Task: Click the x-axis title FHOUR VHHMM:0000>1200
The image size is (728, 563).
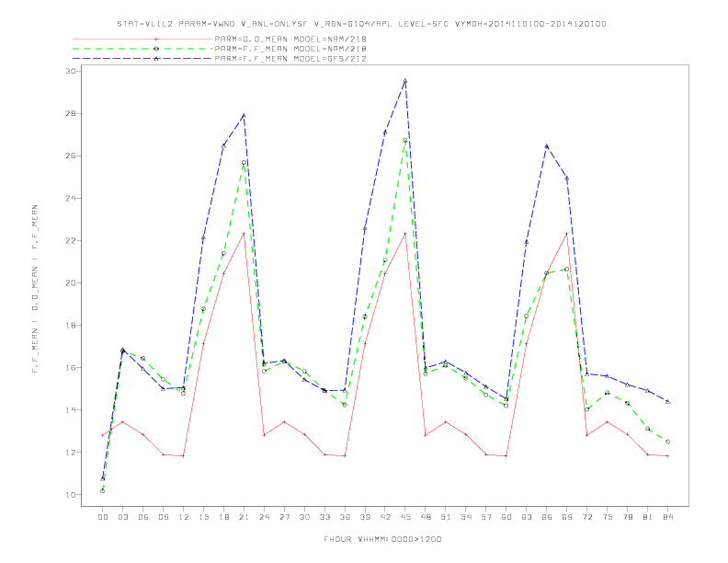Action: click(x=382, y=539)
